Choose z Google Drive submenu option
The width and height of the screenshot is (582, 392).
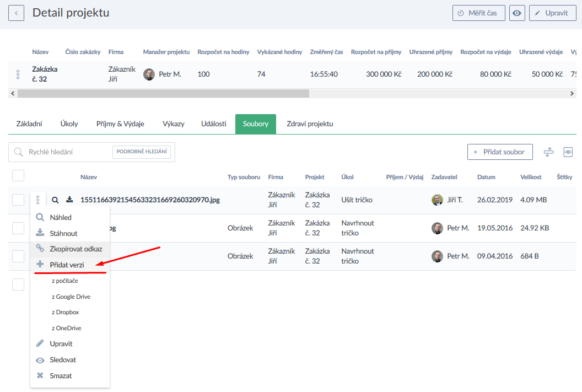71,297
